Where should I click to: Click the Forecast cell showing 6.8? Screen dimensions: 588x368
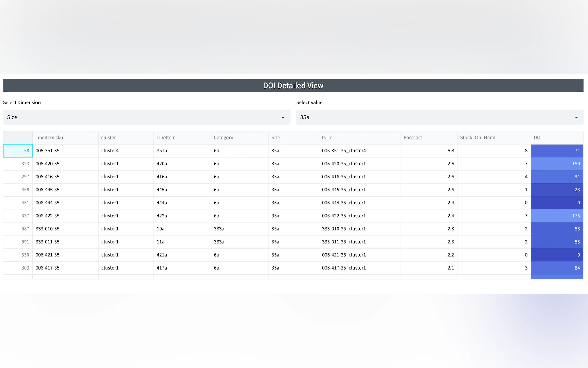[429, 151]
